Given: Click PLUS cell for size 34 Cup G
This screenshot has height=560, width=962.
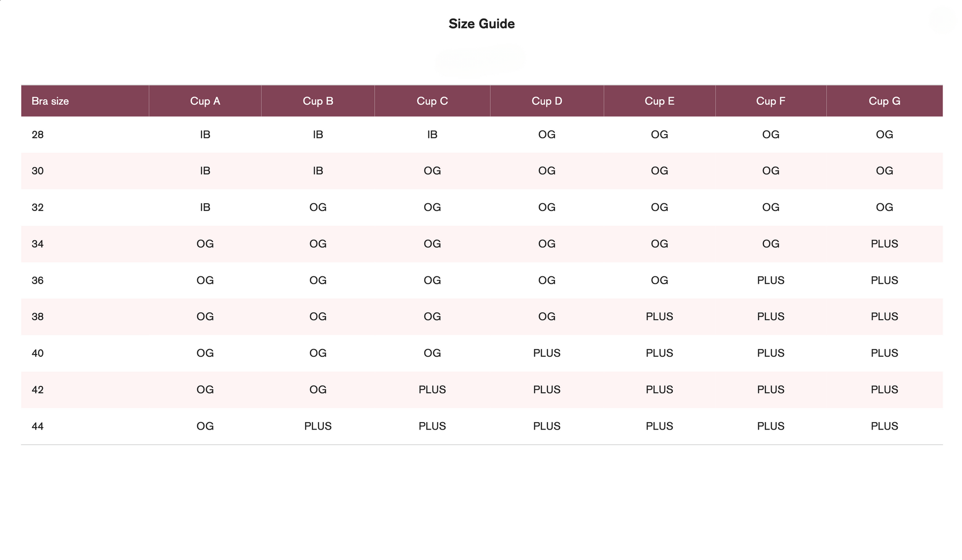Looking at the screenshot, I should click(884, 244).
